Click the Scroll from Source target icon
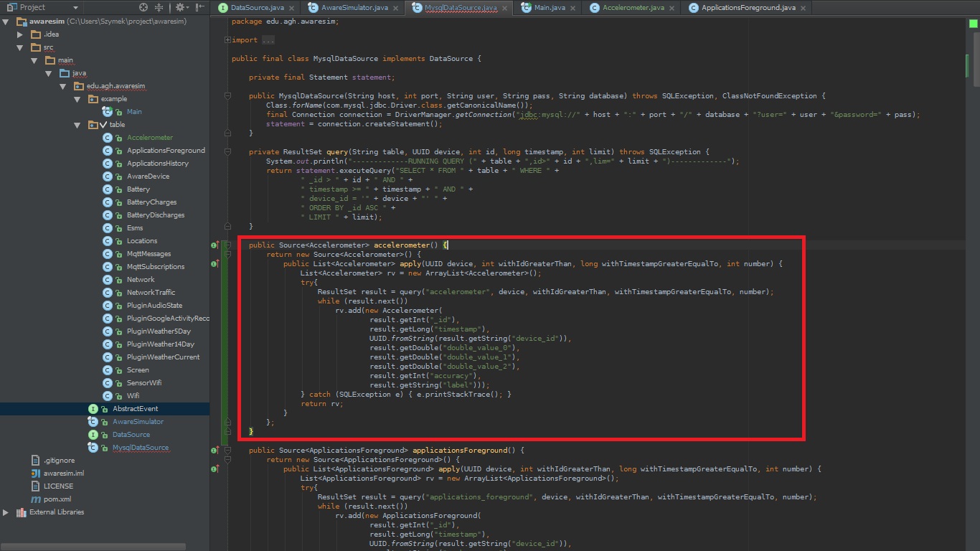The width and height of the screenshot is (980, 551). pos(143,7)
